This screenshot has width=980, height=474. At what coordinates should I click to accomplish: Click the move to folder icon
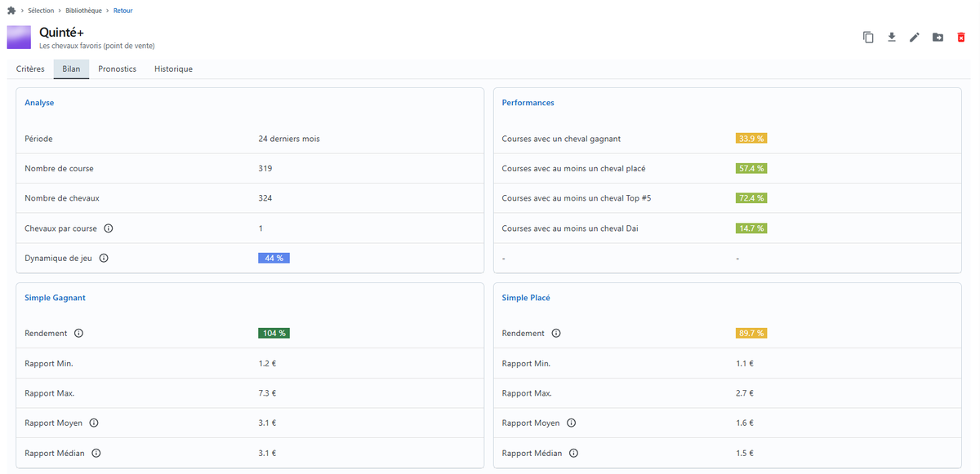point(938,38)
